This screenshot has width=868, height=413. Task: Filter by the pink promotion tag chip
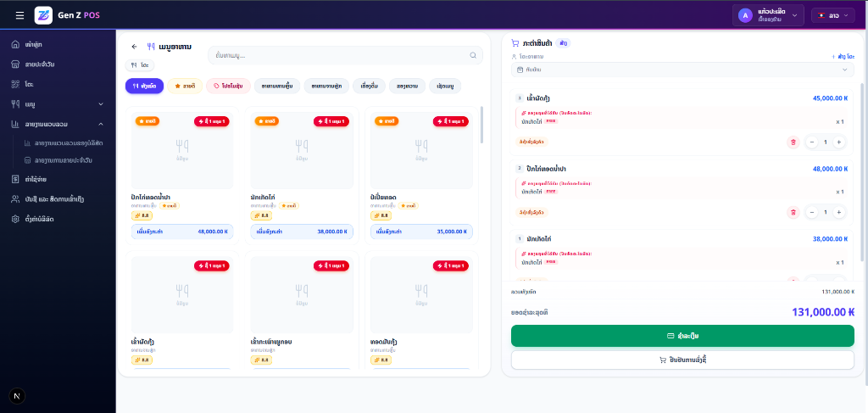point(229,86)
